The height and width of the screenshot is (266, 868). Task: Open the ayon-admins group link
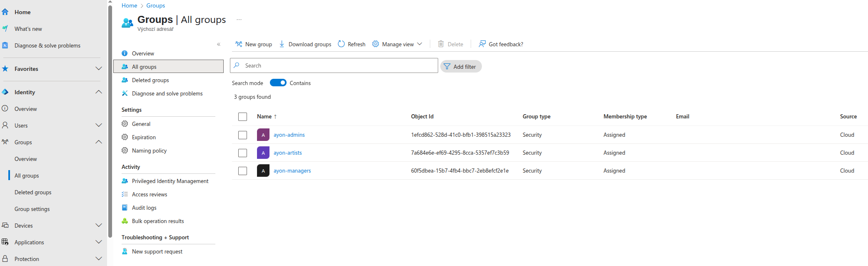click(289, 135)
